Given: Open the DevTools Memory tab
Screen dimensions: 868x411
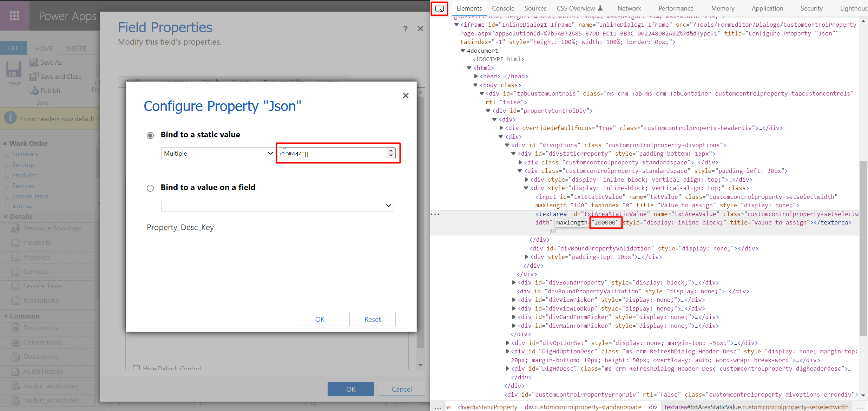Looking at the screenshot, I should 723,8.
